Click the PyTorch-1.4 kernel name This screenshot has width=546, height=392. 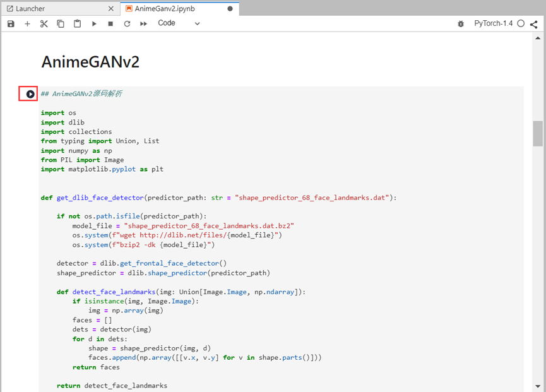point(493,23)
